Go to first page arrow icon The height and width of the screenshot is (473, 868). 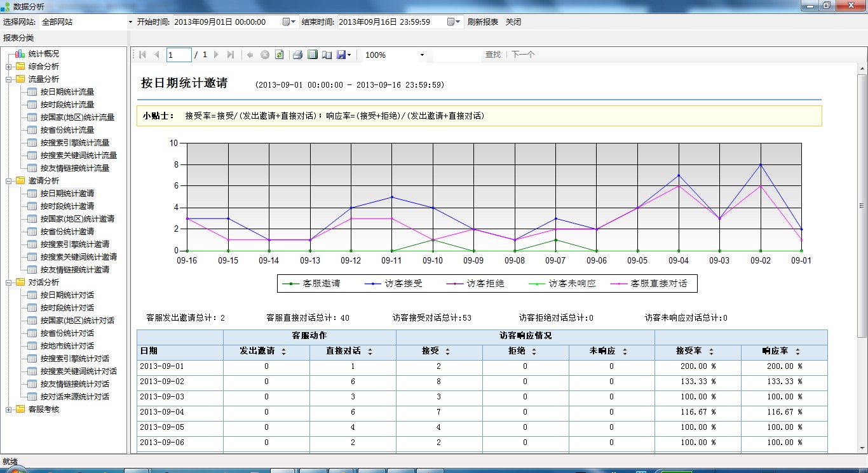pyautogui.click(x=142, y=55)
